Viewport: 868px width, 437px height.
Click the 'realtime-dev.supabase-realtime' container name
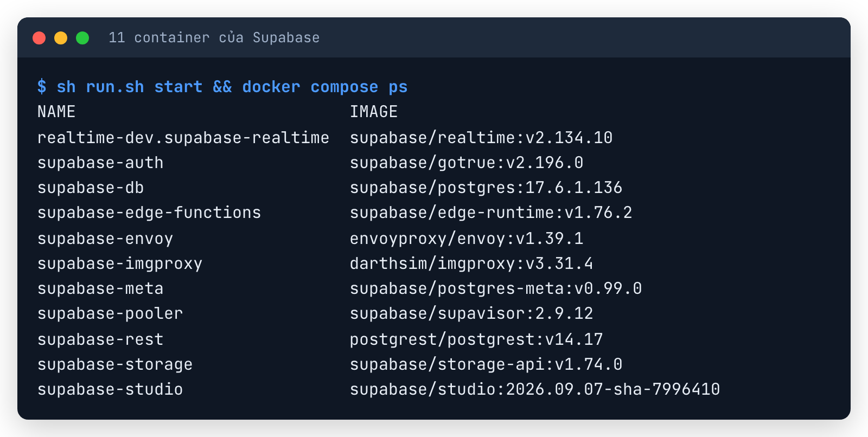183,137
